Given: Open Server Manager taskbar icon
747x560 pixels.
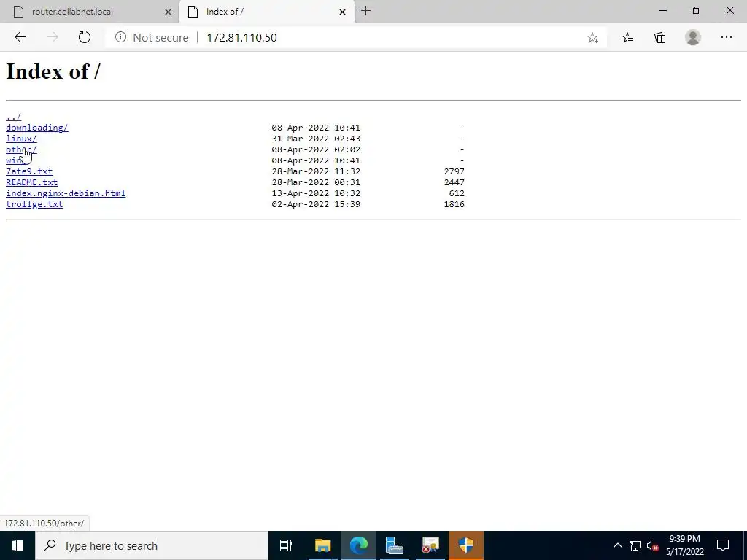Looking at the screenshot, I should (395, 545).
